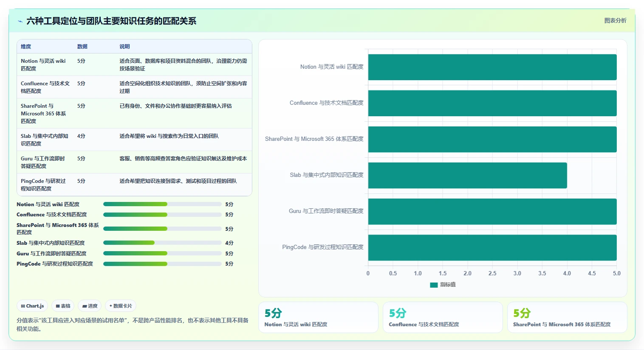Select the Notion bar in the chart
The width and height of the screenshot is (644, 350).
pyautogui.click(x=492, y=67)
